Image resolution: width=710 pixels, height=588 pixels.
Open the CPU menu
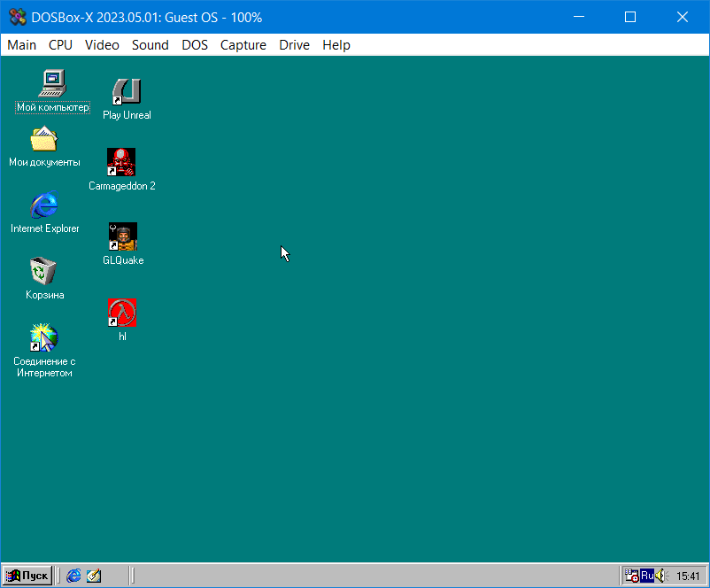pos(59,44)
